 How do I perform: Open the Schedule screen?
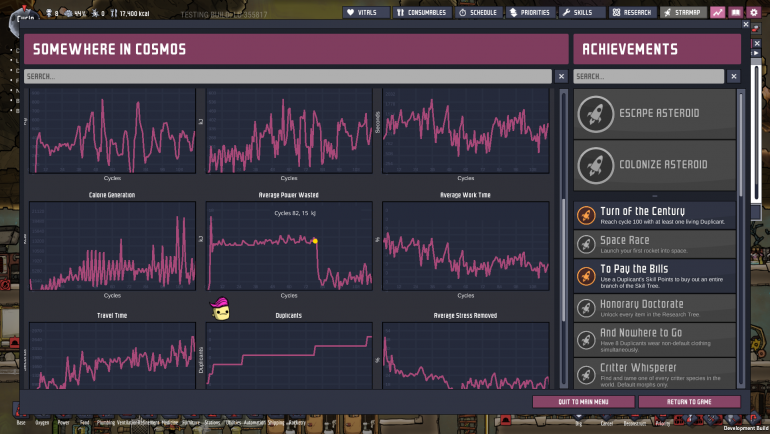pyautogui.click(x=478, y=13)
